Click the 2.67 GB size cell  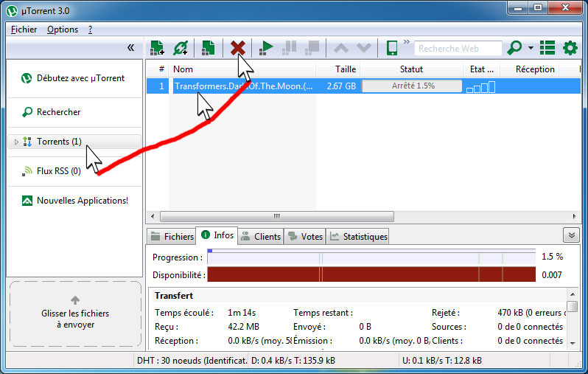click(341, 86)
